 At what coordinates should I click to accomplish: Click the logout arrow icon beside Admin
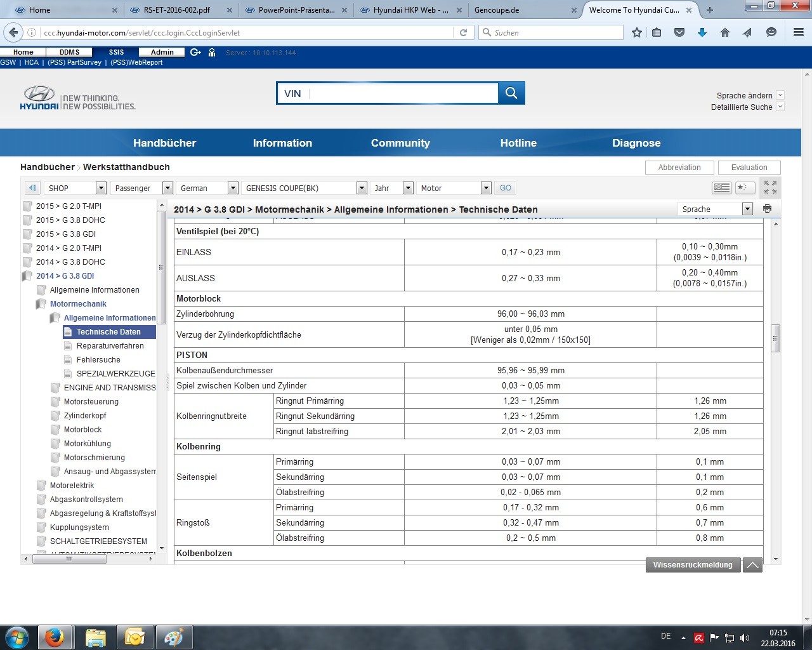pos(195,52)
